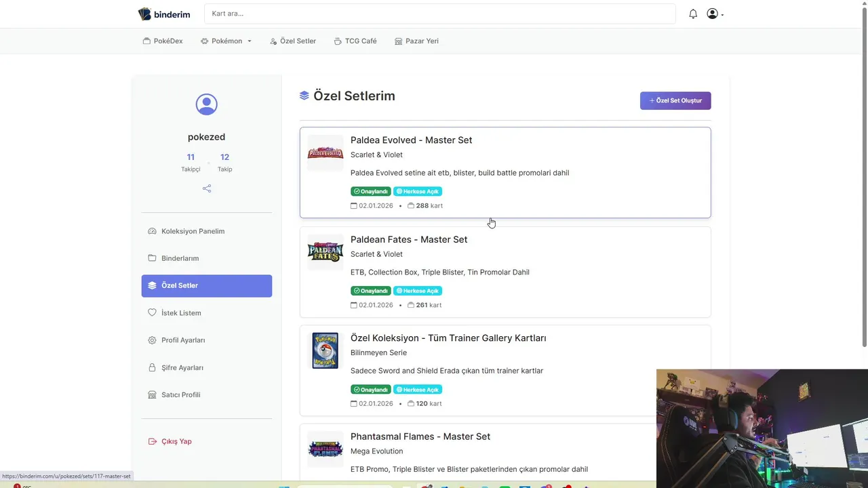View the 12 Takip following count
Screen dimensions: 868x488
[x=224, y=162]
